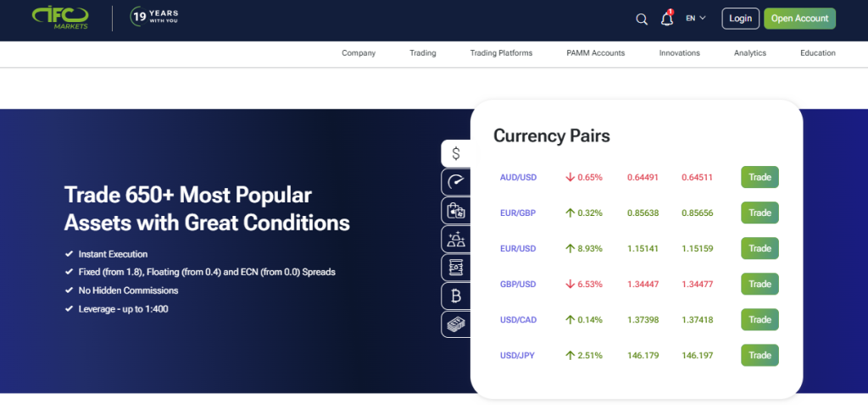Open the Trading menu
Viewport: 868px width, 409px height.
422,53
